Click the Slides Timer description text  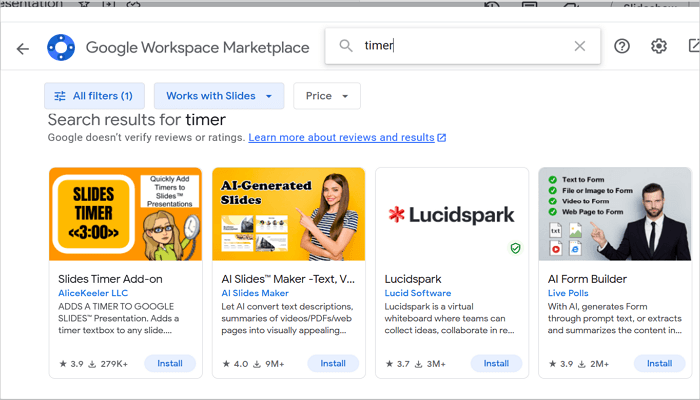[119, 318]
